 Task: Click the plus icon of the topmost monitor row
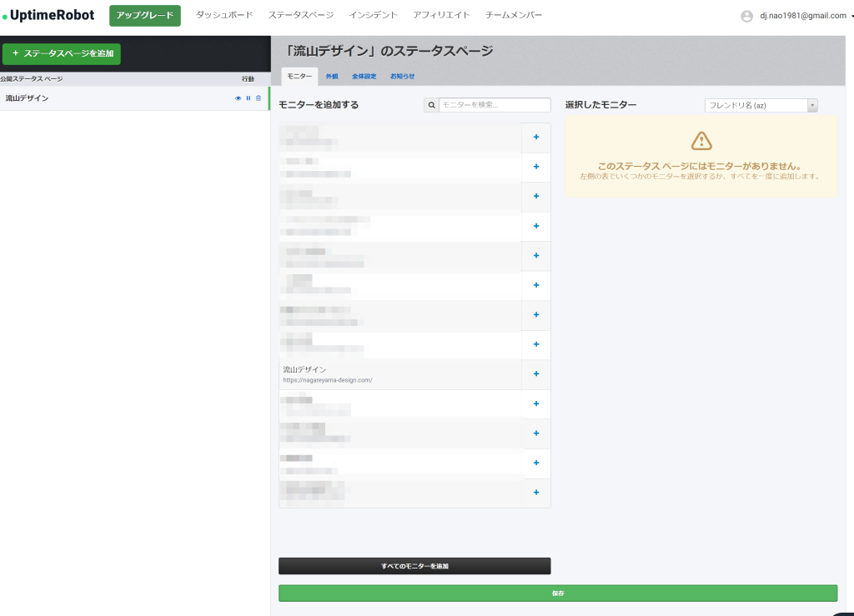pyautogui.click(x=536, y=138)
